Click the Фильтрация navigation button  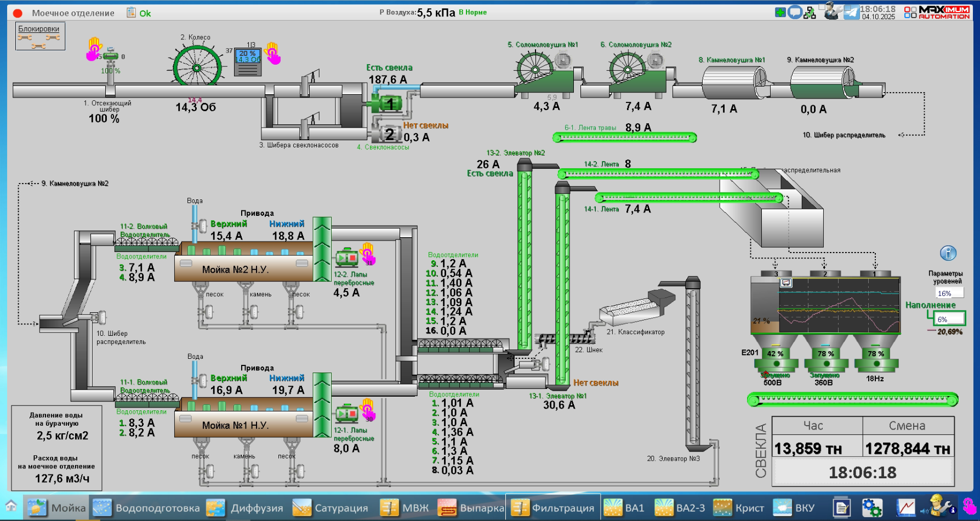pyautogui.click(x=552, y=508)
